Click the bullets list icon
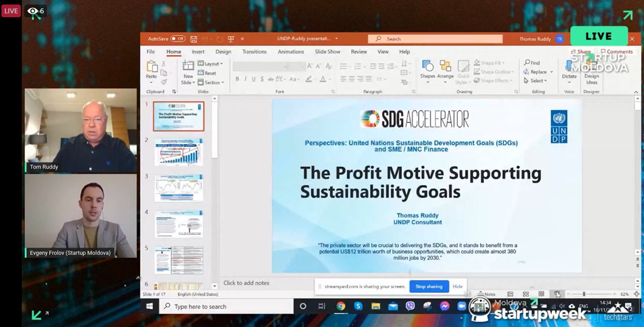This screenshot has height=327, width=644. pos(344,66)
